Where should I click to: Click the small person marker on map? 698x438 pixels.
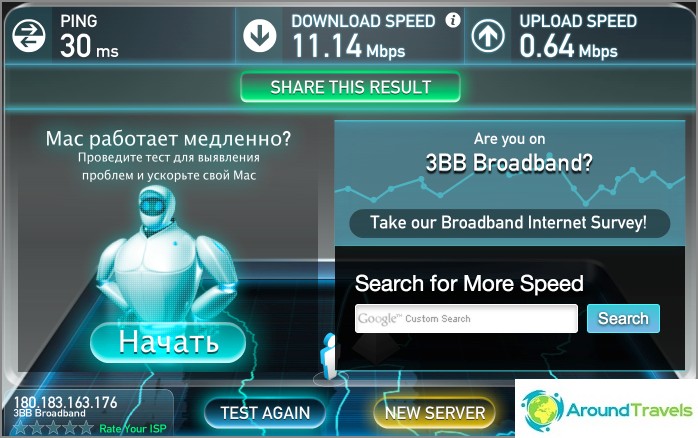[329, 356]
